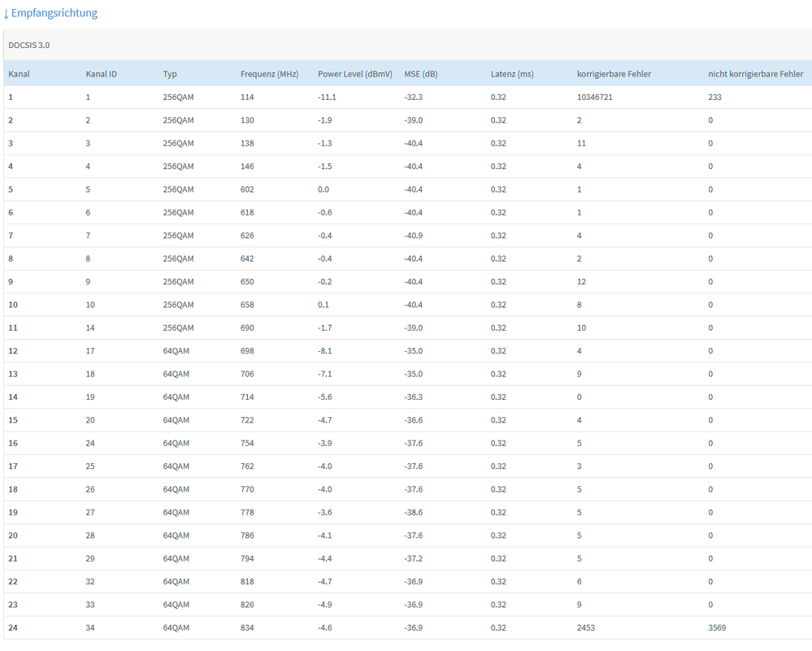Select the 64QAM type in channel 24
The image size is (812, 651).
(x=176, y=627)
